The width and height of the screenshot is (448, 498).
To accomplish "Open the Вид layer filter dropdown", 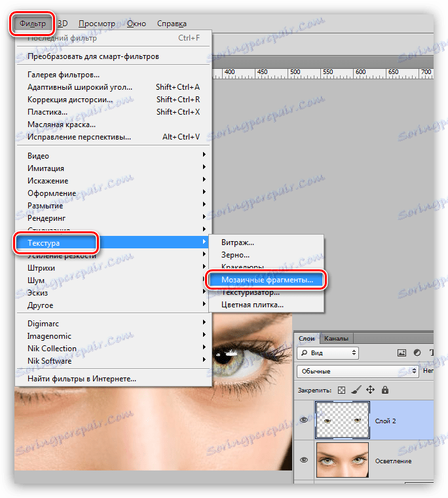I will tap(327, 353).
